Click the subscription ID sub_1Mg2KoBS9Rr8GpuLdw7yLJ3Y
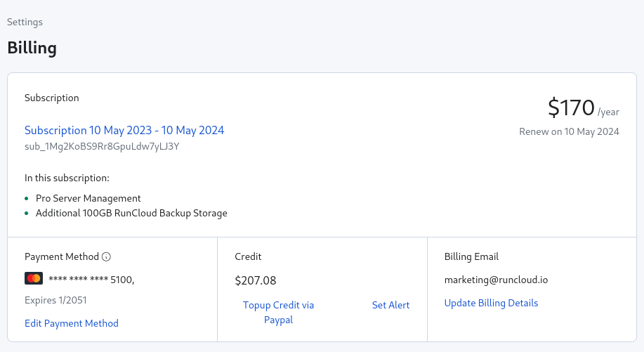 click(x=102, y=147)
